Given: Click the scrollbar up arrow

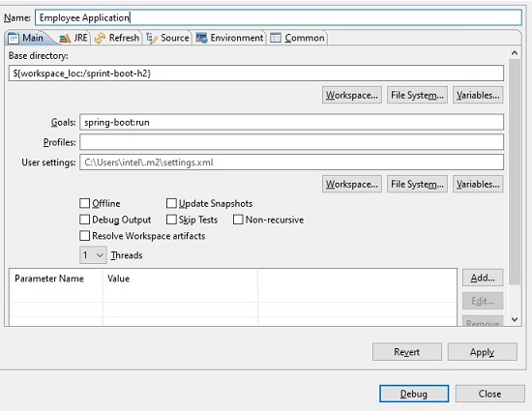Looking at the screenshot, I should pyautogui.click(x=515, y=53).
